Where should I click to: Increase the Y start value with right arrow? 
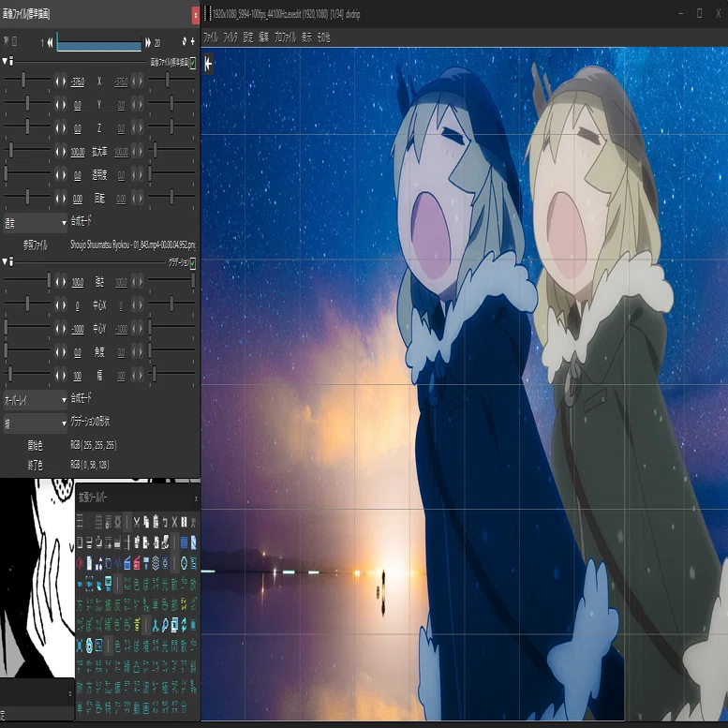coord(64,105)
